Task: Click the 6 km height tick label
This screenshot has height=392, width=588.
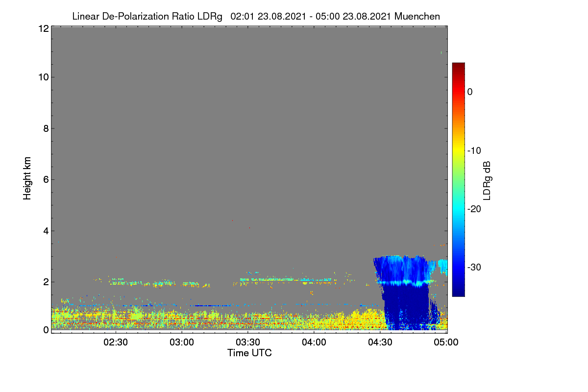Action: (x=46, y=179)
